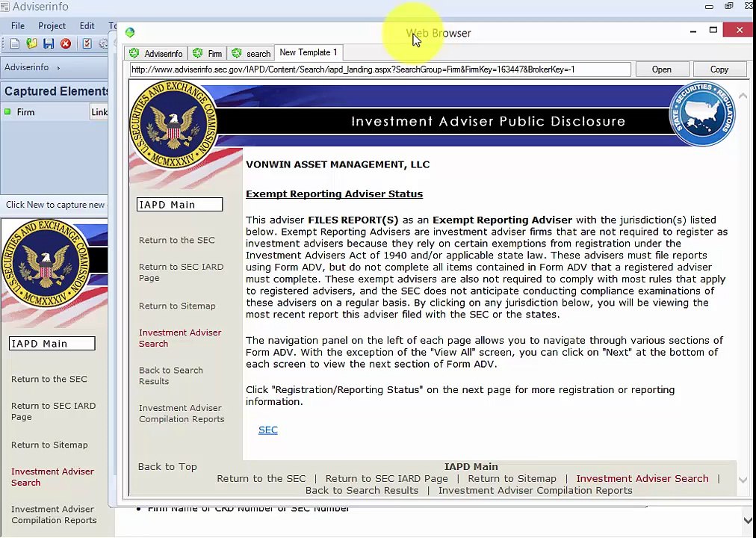Image resolution: width=756 pixels, height=538 pixels.
Task: Click the State Securities Regulators seal
Action: point(702,114)
